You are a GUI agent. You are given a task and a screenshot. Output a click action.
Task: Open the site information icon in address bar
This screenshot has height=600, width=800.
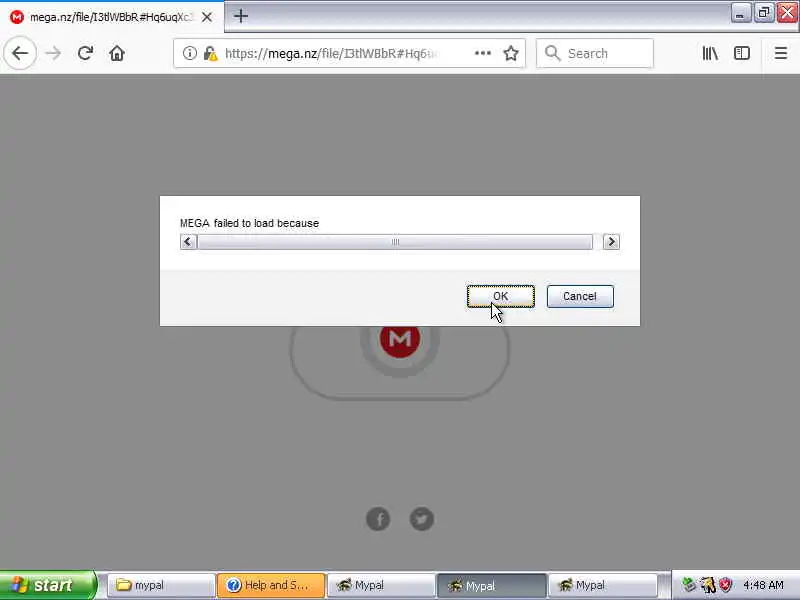point(189,53)
